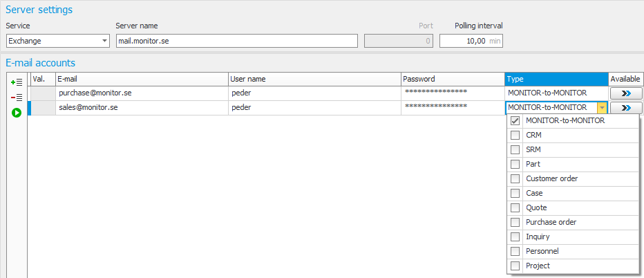Choose the Inquiry entry in list
This screenshot has width=644, height=278.
[x=538, y=237]
